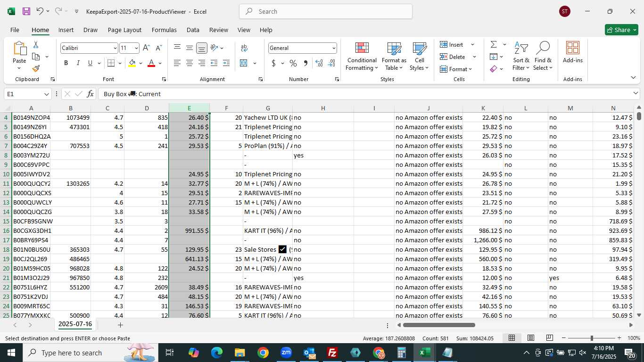Click the Clear eraser icon
This screenshot has height=362, width=644.
coord(494,69)
